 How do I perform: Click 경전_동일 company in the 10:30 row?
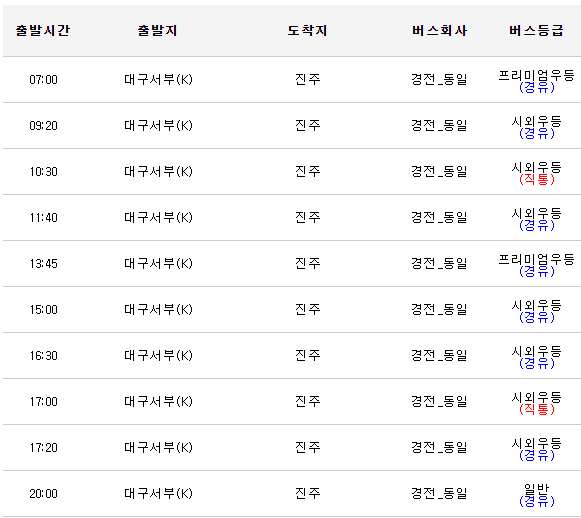click(x=439, y=171)
